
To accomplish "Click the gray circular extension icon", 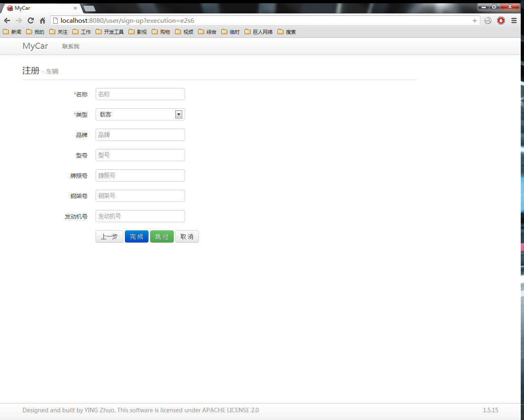I will tap(488, 21).
